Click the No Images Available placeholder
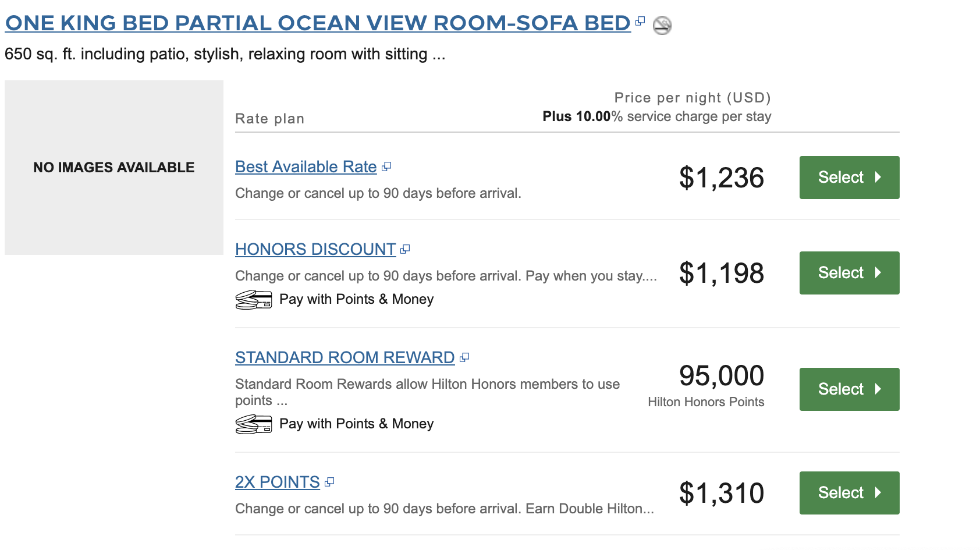 [x=114, y=168]
